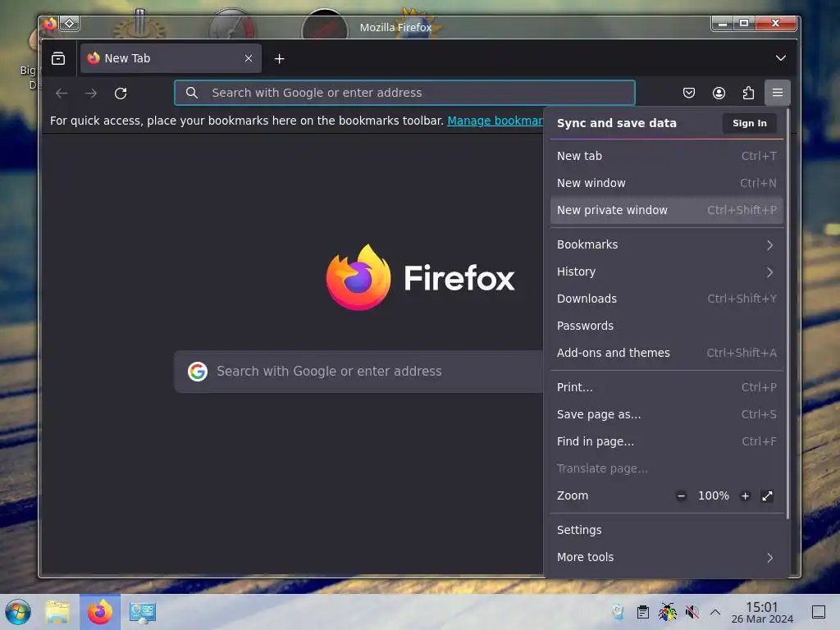The height and width of the screenshot is (630, 840).
Task: Open Settings from the menu
Action: click(x=666, y=531)
